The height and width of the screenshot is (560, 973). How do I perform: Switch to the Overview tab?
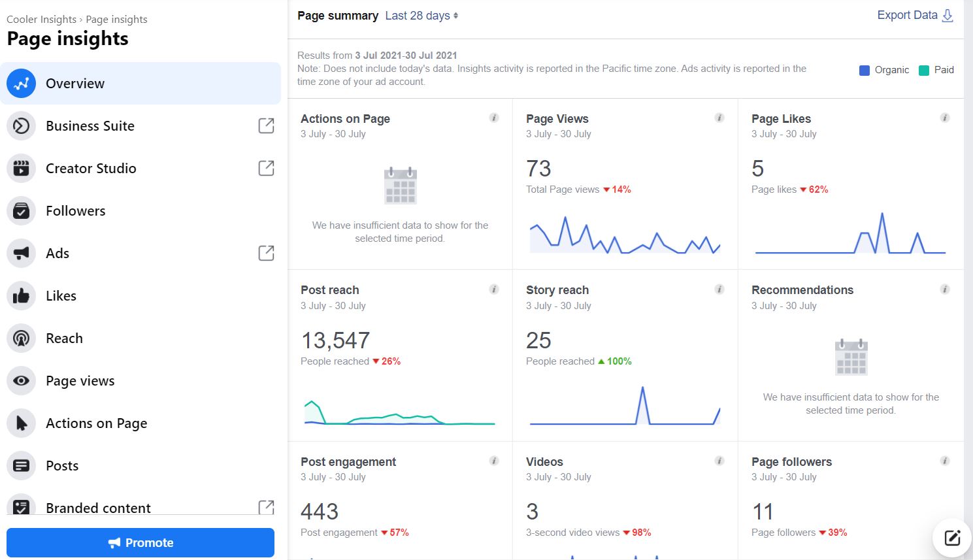pos(74,83)
